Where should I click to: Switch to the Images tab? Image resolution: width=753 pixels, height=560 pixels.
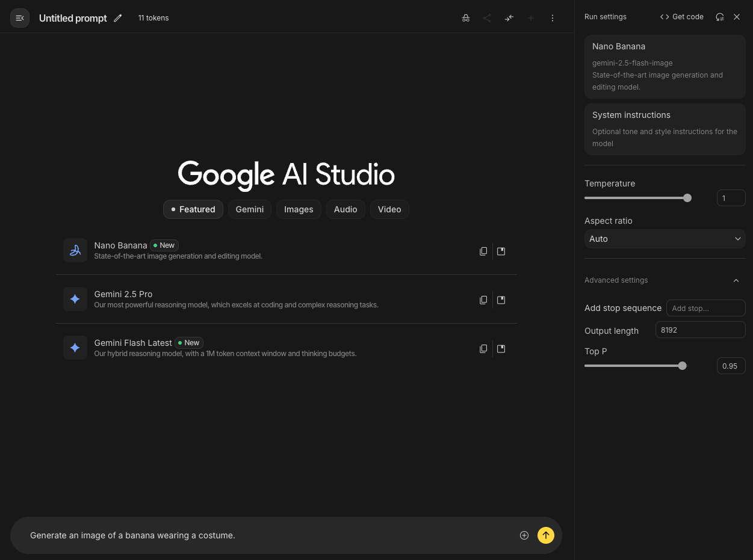(x=299, y=209)
